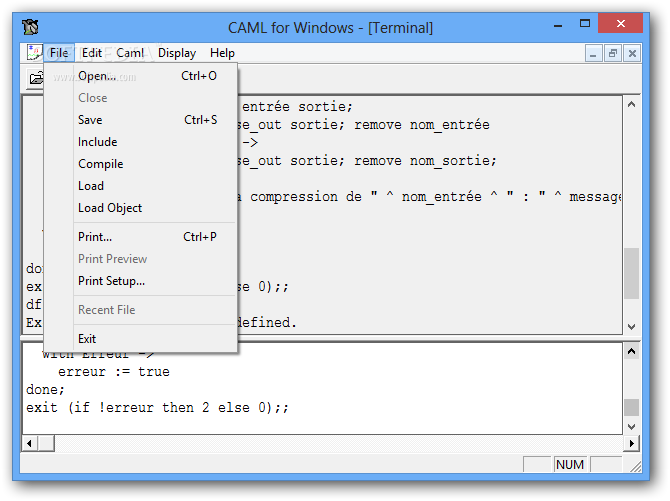
Task: Click input pane scroll down arrow
Action: 632,427
